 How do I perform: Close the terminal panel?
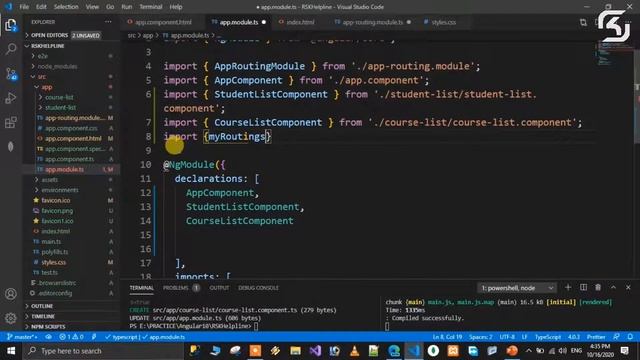[x=628, y=288]
